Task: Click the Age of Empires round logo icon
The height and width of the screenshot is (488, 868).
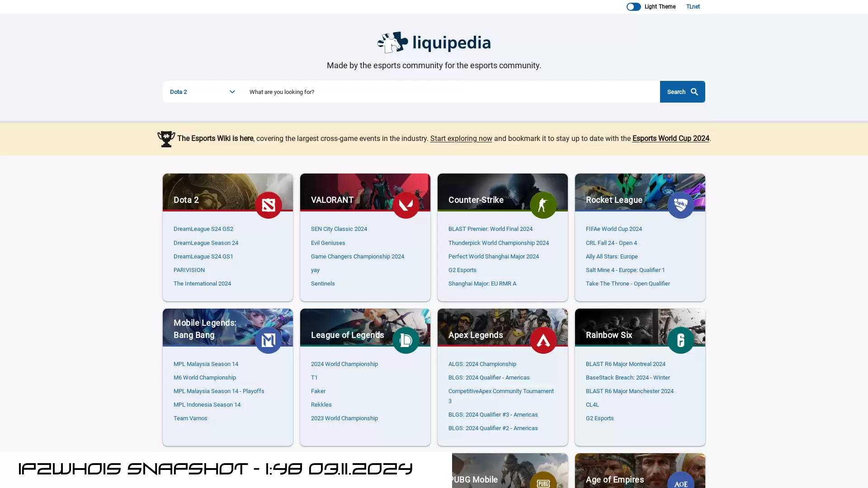Action: point(680,480)
